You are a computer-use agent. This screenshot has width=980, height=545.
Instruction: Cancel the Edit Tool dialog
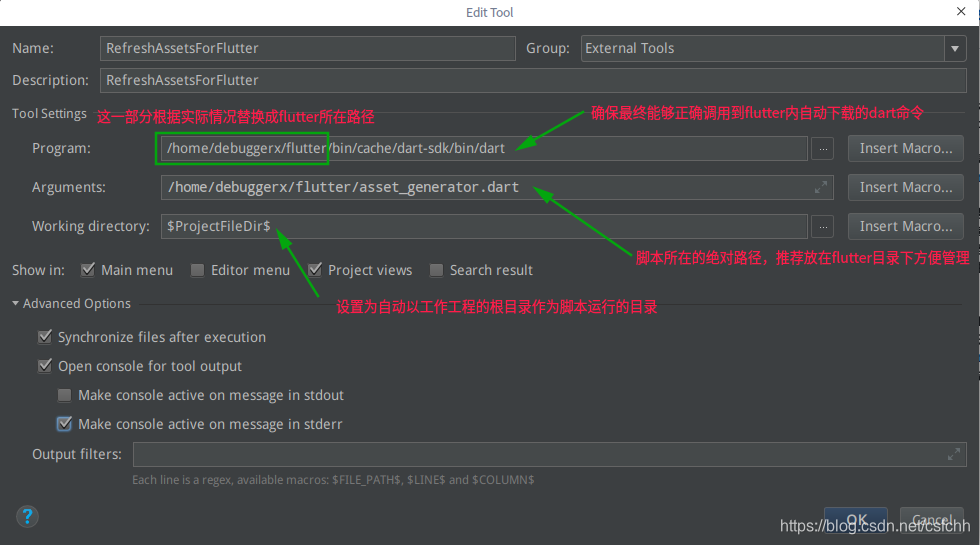[x=932, y=520]
